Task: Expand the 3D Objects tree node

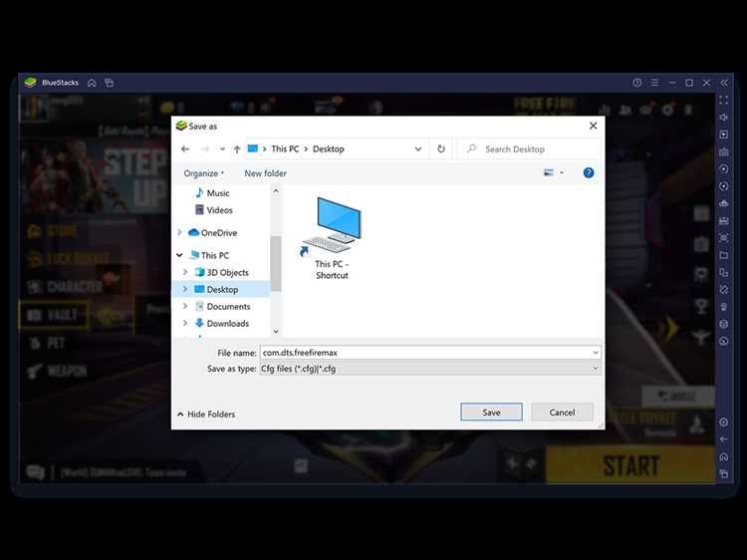Action: (185, 272)
